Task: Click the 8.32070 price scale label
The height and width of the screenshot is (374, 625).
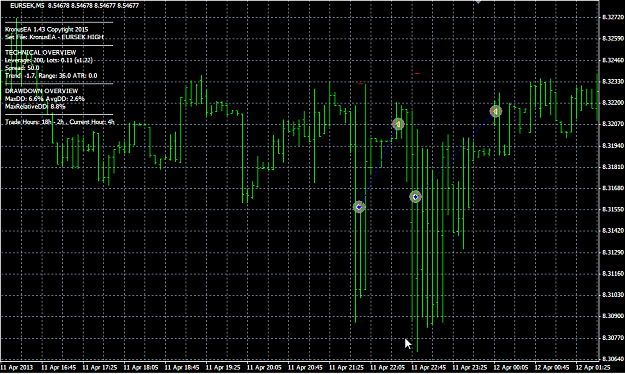Action: tap(613, 124)
